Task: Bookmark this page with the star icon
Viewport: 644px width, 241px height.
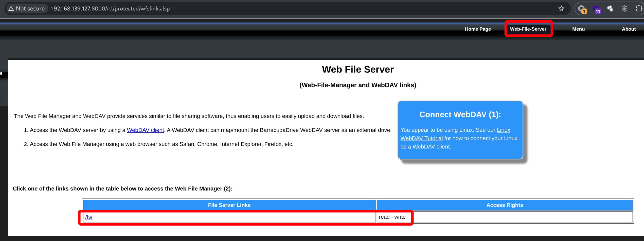Action: 561,9
